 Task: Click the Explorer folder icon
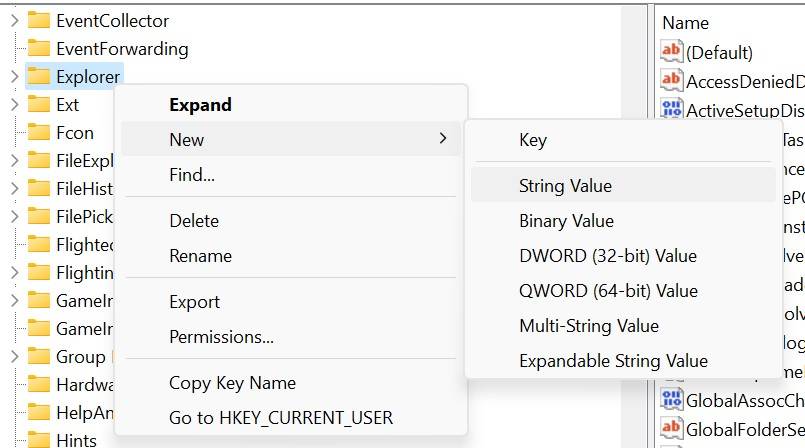tap(39, 76)
